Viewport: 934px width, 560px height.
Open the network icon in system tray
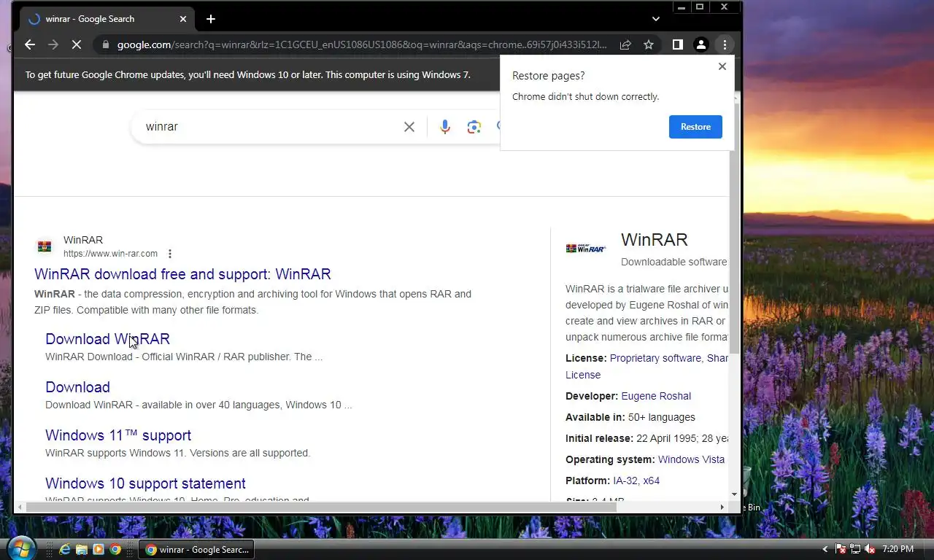click(x=855, y=549)
